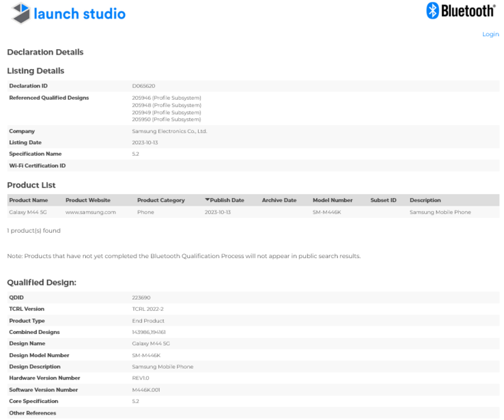Image resolution: width=504 pixels, height=420 pixels.
Task: Click the Declaration ID value D065620
Action: tap(143, 86)
